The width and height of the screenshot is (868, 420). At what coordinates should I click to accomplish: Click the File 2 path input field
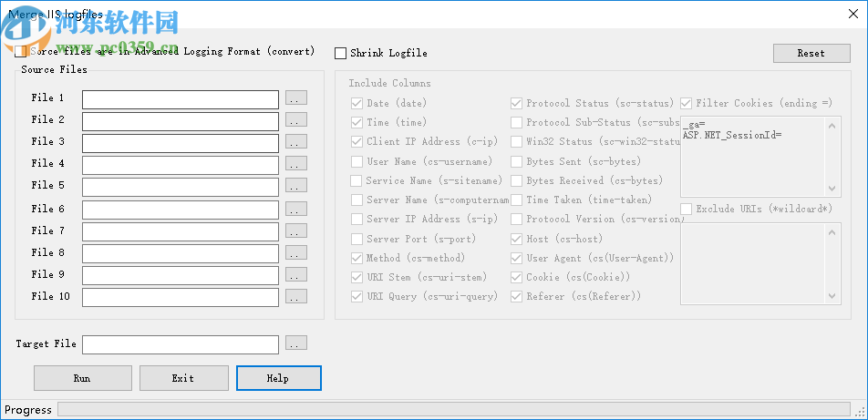(x=181, y=122)
